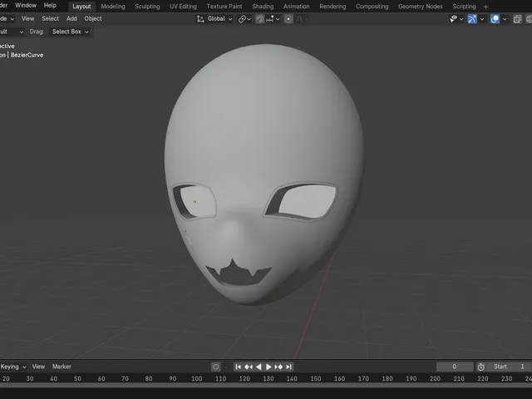Open the UV Editing workspace tab
The image size is (532, 399).
click(183, 7)
